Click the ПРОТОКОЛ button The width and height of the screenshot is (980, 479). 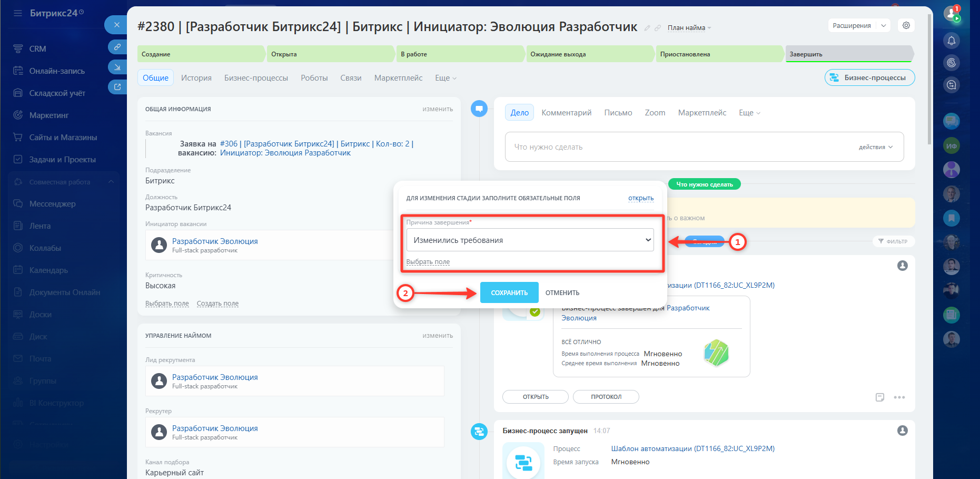[606, 397]
